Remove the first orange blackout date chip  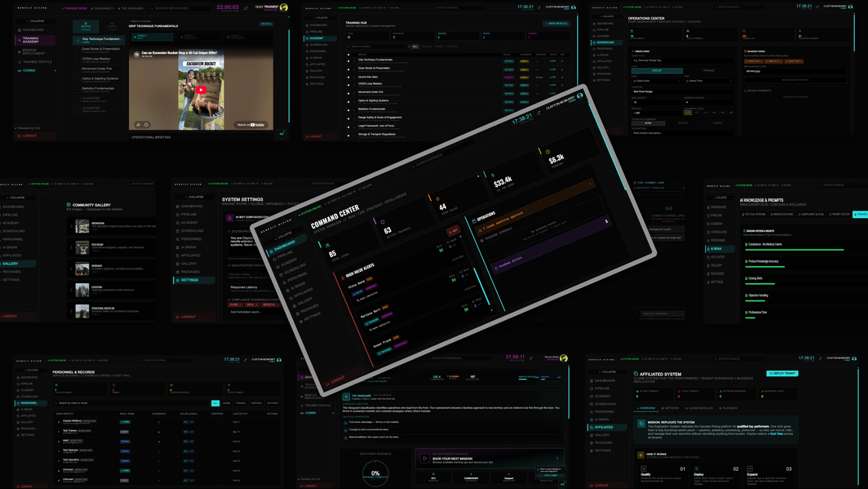click(x=761, y=61)
